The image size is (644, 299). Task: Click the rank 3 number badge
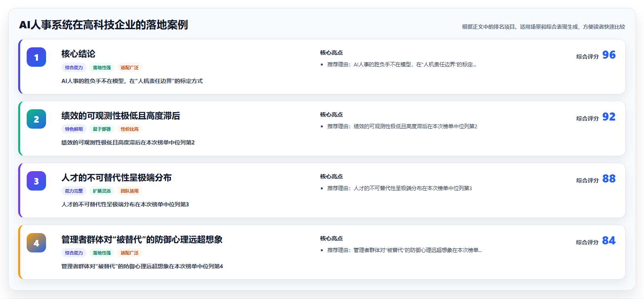tap(36, 181)
